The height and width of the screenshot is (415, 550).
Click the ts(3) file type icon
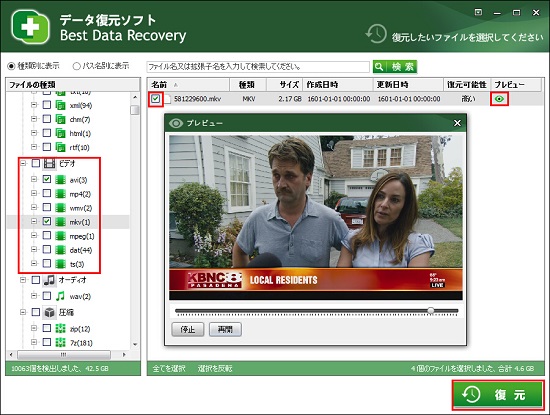pos(60,264)
